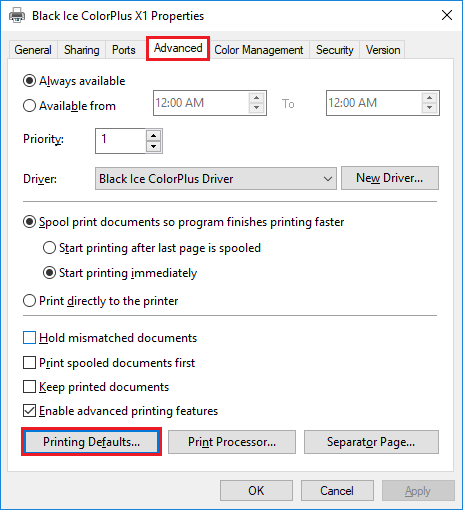Image resolution: width=463 pixels, height=510 pixels.
Task: Click inside the Priority number field
Action: click(120, 141)
